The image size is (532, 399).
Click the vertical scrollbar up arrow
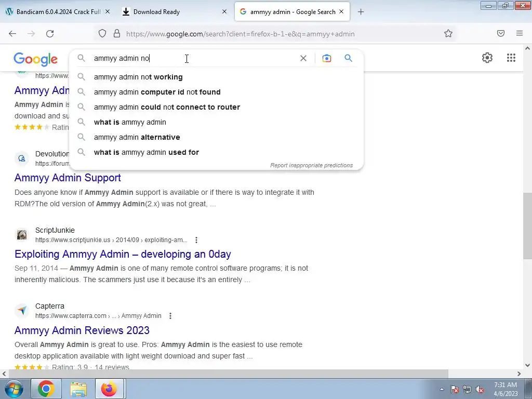(x=527, y=48)
